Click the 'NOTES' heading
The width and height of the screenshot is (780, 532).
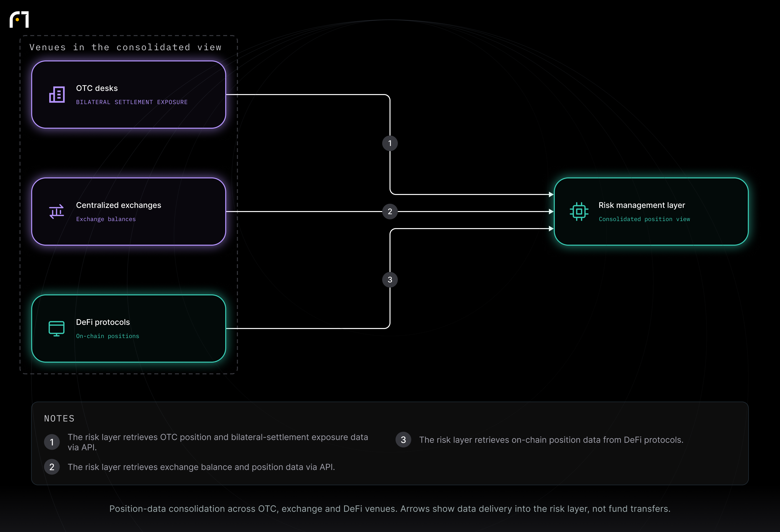point(59,418)
